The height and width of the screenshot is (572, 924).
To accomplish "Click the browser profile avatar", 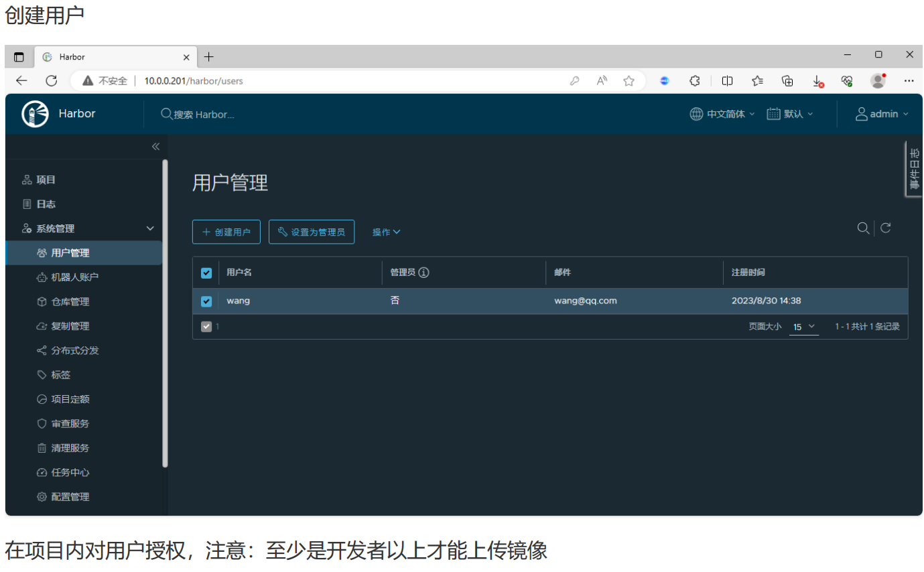I will 878,81.
